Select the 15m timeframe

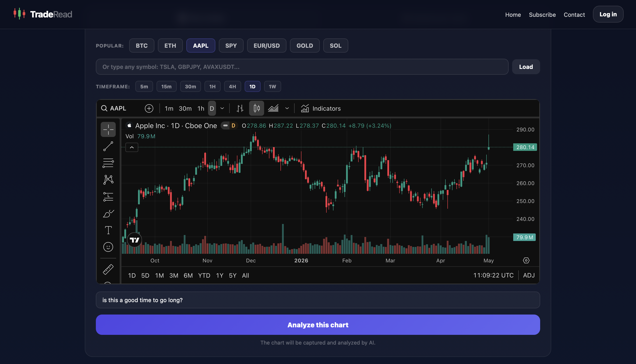pyautogui.click(x=167, y=87)
